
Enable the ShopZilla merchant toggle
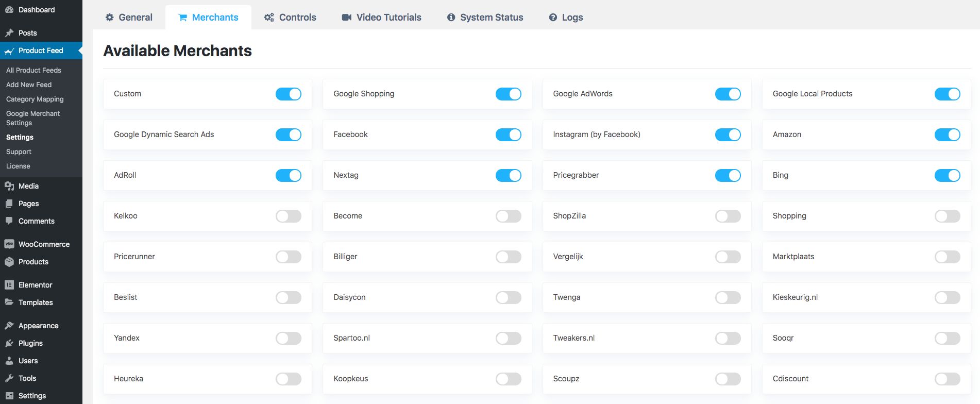click(x=728, y=216)
